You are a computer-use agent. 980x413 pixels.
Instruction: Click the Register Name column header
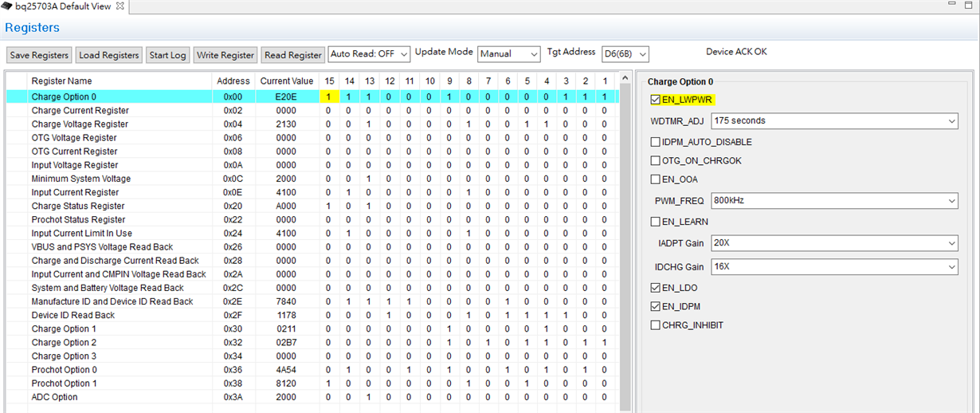click(x=120, y=81)
